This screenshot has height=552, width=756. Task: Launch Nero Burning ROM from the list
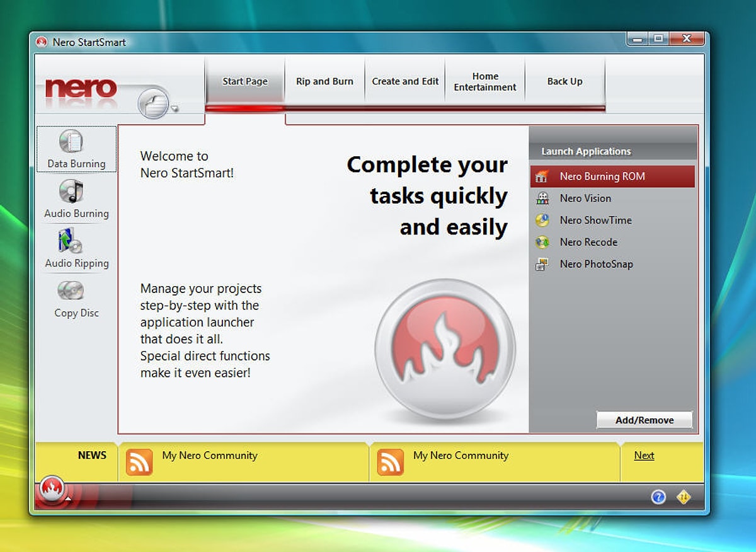pos(602,176)
